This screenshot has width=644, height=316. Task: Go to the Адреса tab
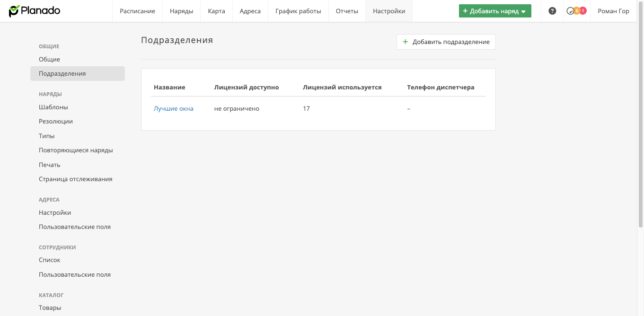[x=250, y=11]
